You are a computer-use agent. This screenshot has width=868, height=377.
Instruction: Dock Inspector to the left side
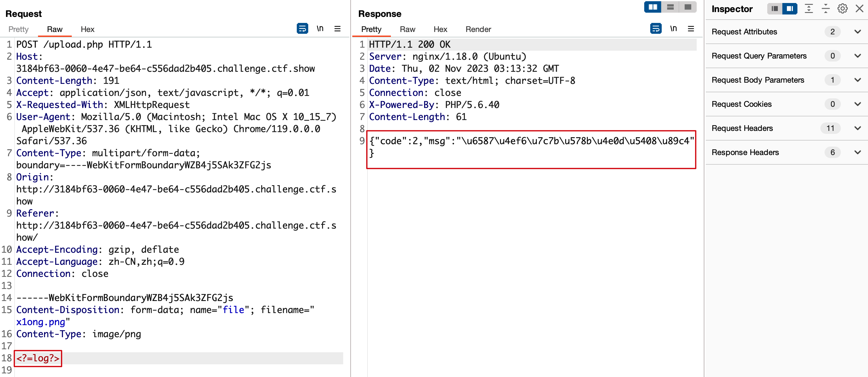[774, 9]
